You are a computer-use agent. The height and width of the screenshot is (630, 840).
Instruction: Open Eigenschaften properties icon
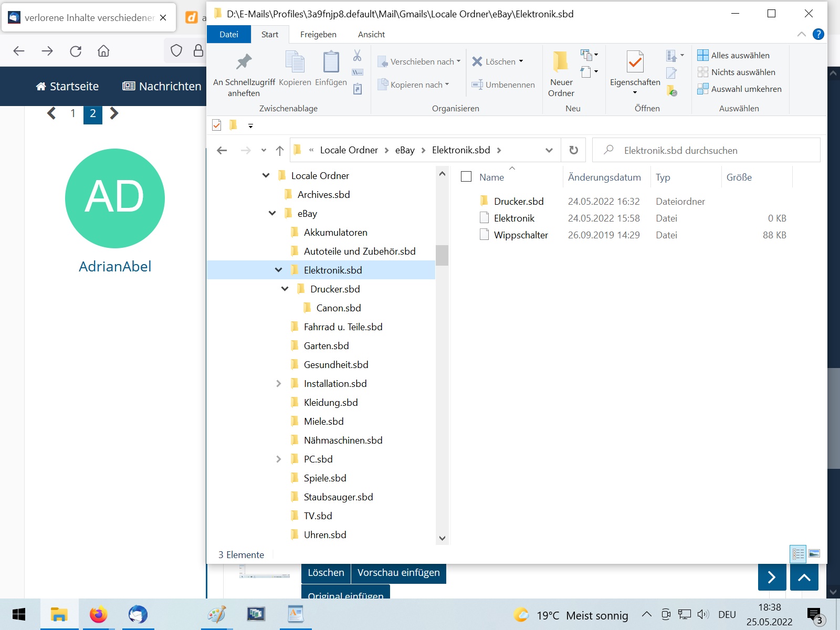click(x=635, y=62)
